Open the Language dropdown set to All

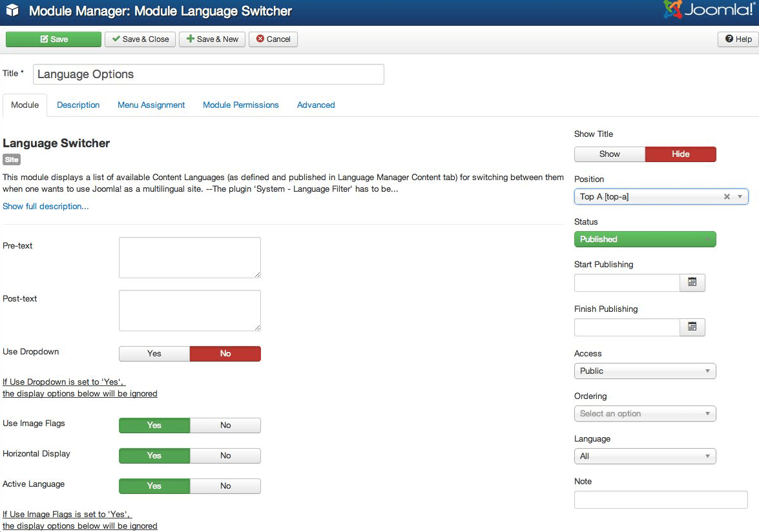pyautogui.click(x=645, y=456)
